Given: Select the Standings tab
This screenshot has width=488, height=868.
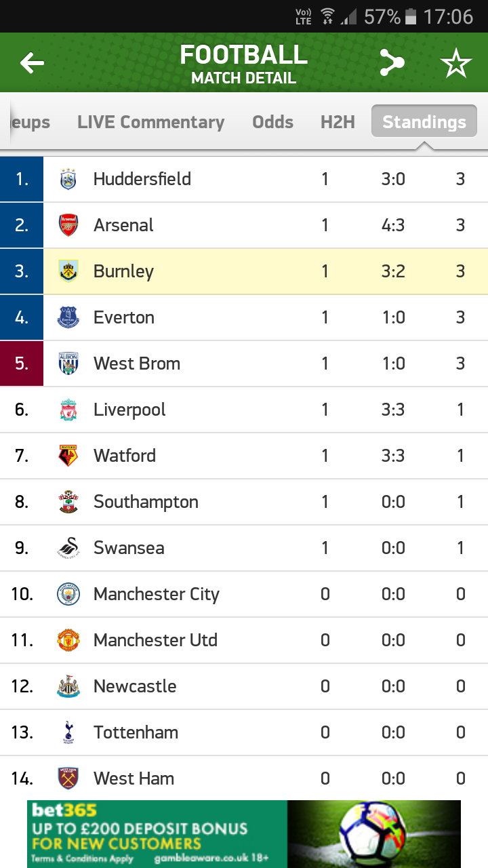Looking at the screenshot, I should [x=424, y=122].
